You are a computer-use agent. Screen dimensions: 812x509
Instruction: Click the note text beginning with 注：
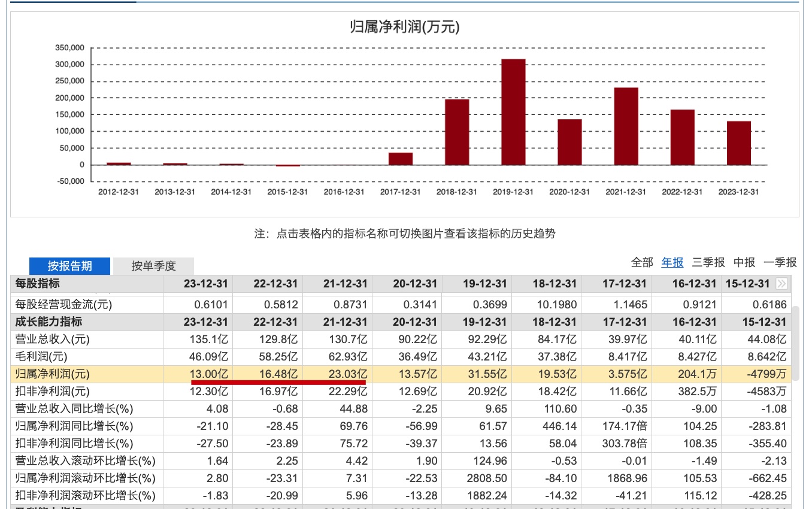405,234
